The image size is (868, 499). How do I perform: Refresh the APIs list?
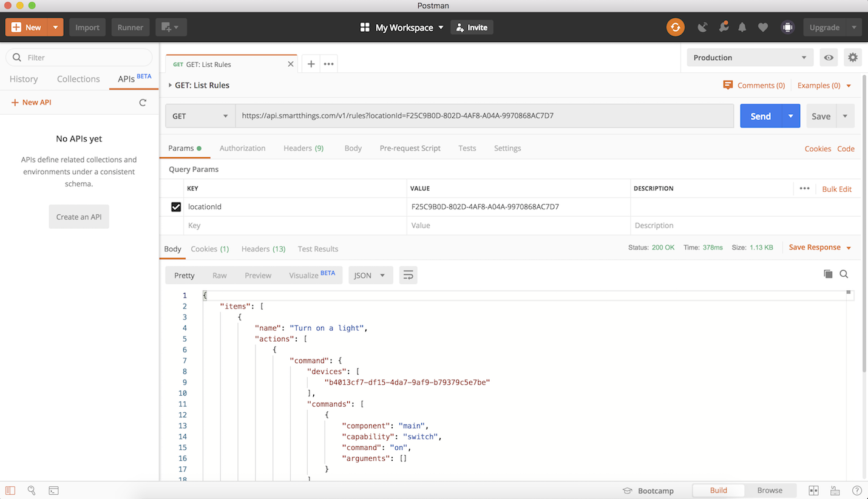coord(143,103)
